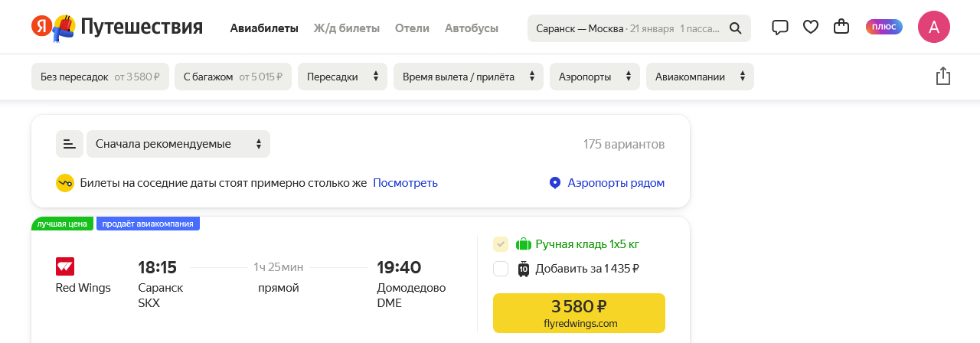Switch to the 'Отели' tab

pos(412,28)
